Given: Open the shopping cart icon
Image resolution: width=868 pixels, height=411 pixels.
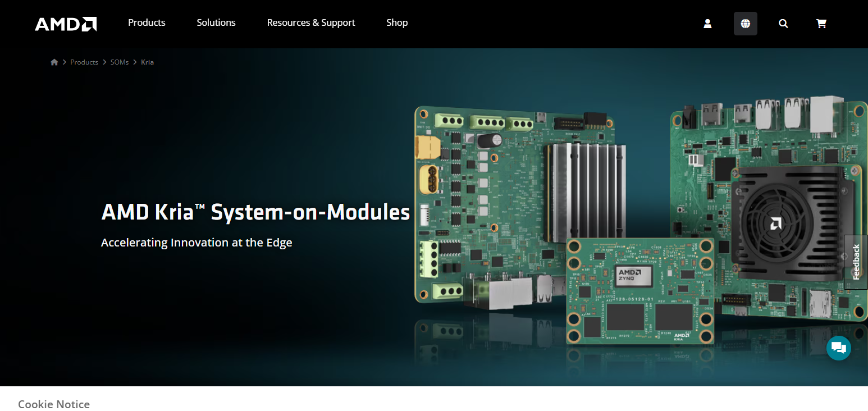Looking at the screenshot, I should tap(821, 24).
